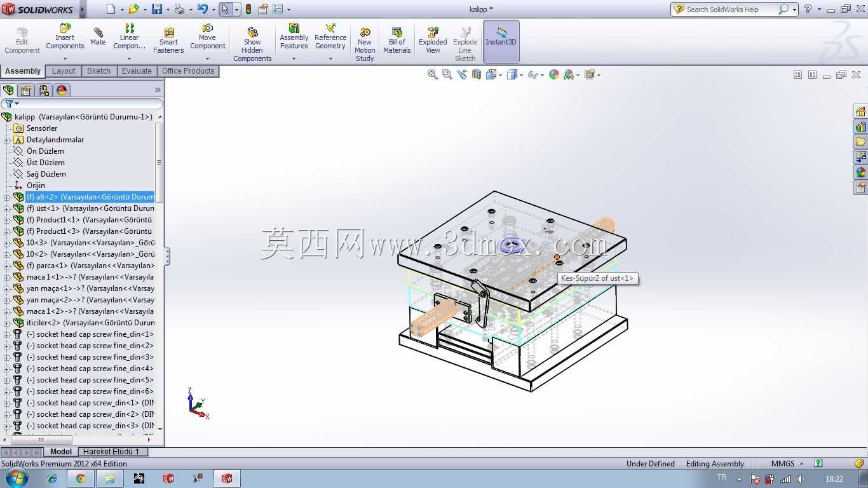Open the File Properties icon
This screenshot has width=868, height=488.
pyautogui.click(x=262, y=9)
